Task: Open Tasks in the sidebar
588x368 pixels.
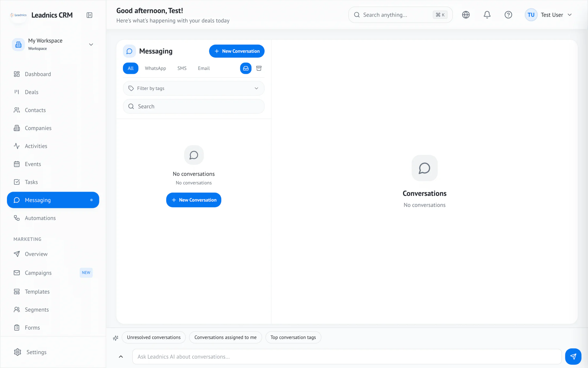Action: click(x=53, y=182)
